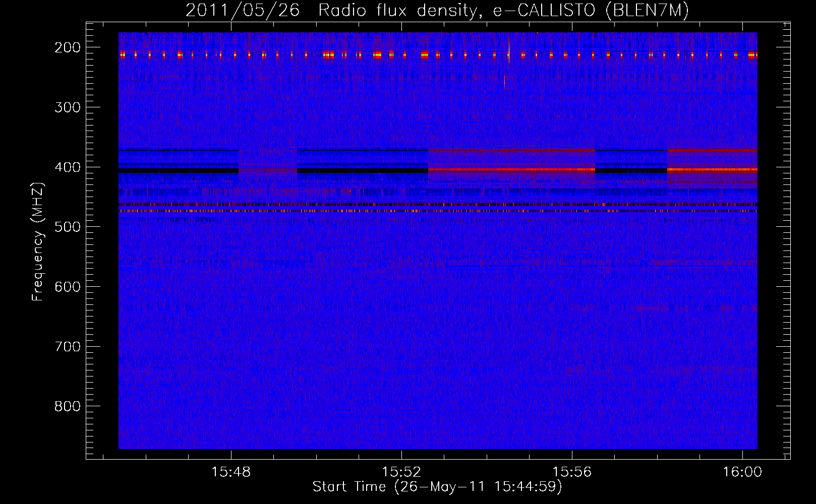Click the 800 frequency tick label

[67, 406]
